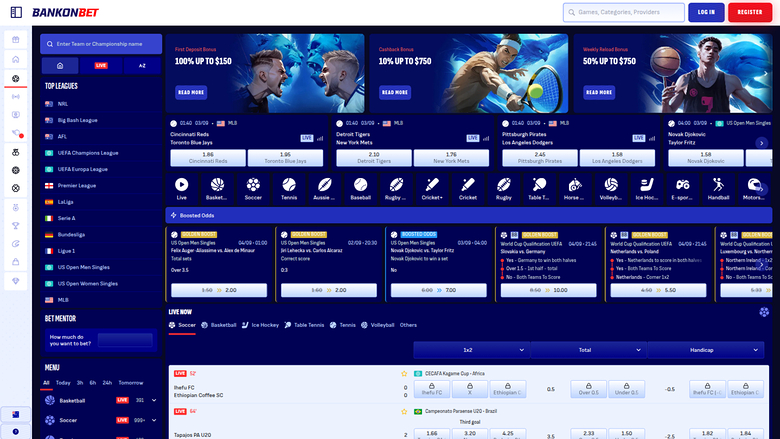Viewport: 780px width, 439px height.
Task: Open the E-sports category icon
Action: point(682,189)
